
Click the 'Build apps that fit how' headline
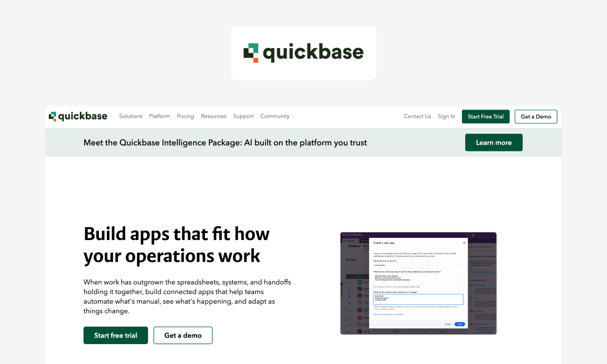pos(176,245)
